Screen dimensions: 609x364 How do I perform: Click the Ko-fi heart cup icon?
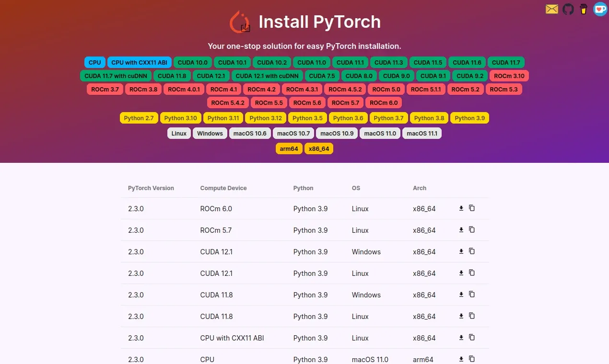[x=600, y=9]
